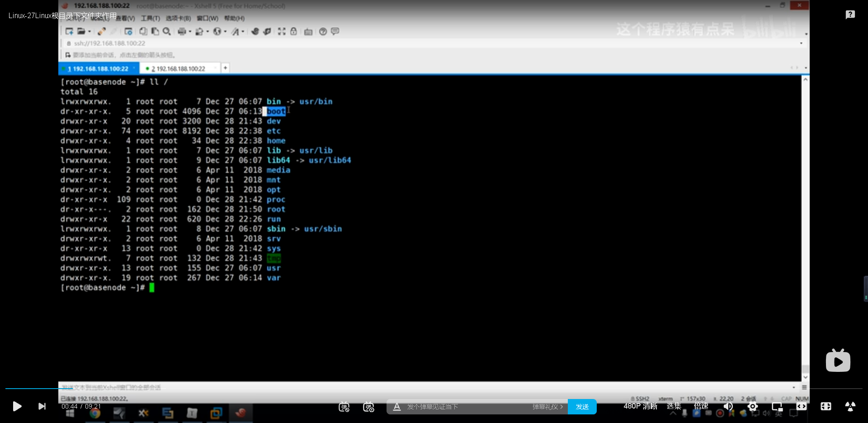Click the Xshell chat bubble icon
The height and width of the screenshot is (423, 868).
coord(335,31)
